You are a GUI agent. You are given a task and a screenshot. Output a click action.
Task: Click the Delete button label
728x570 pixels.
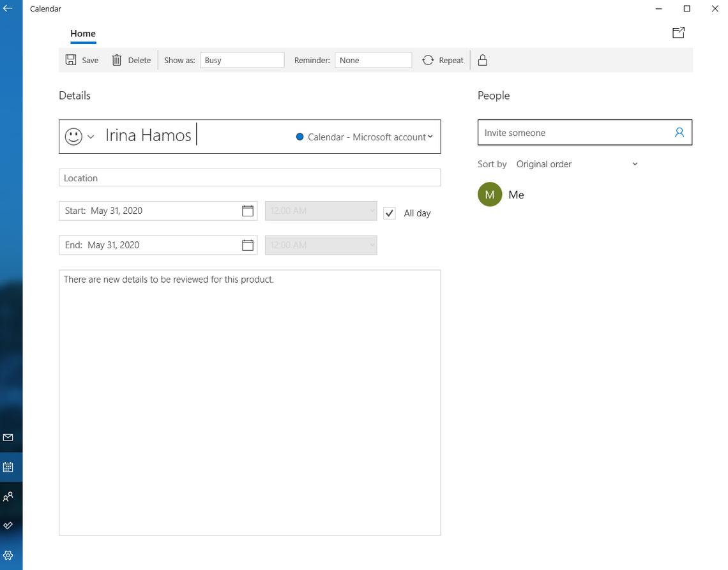tap(139, 61)
